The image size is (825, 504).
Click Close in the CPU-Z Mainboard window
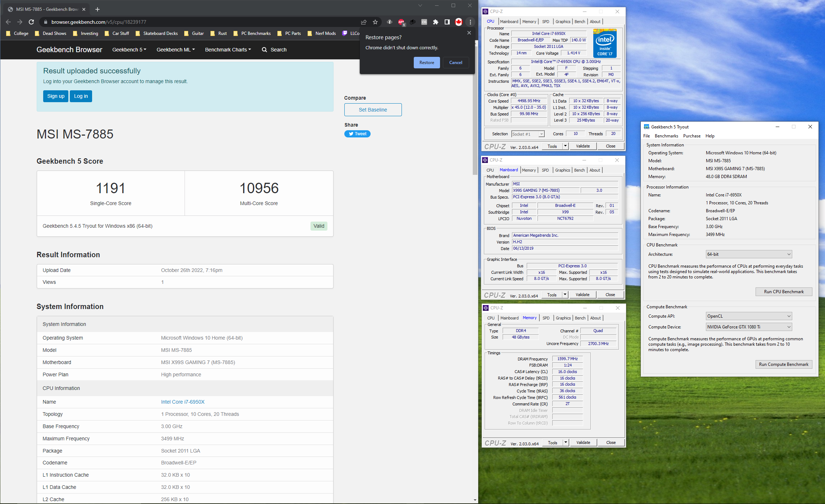610,295
